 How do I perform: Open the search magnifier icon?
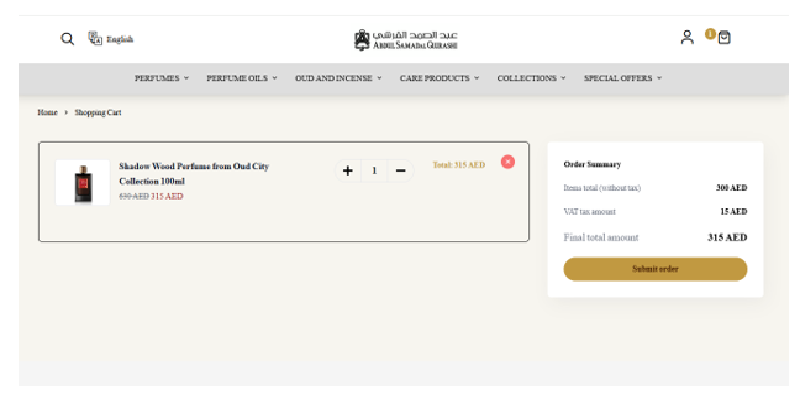[67, 39]
